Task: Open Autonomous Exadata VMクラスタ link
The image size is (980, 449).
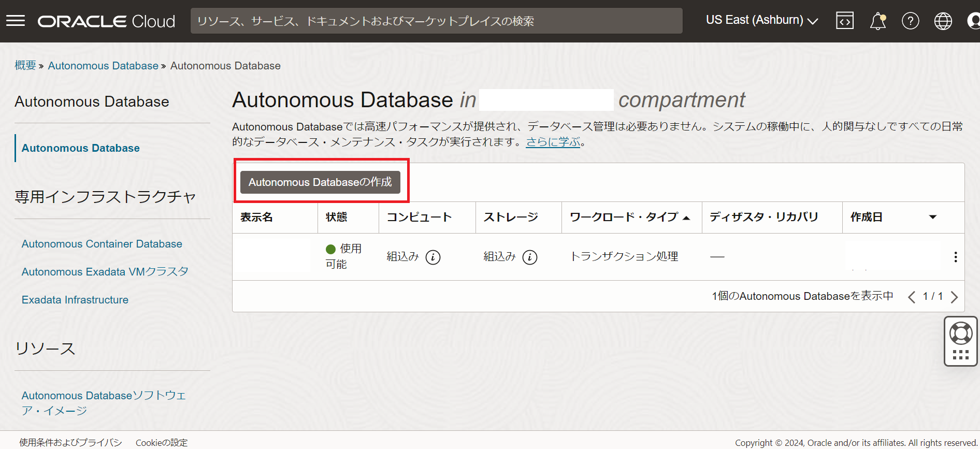Action: pyautogui.click(x=105, y=272)
